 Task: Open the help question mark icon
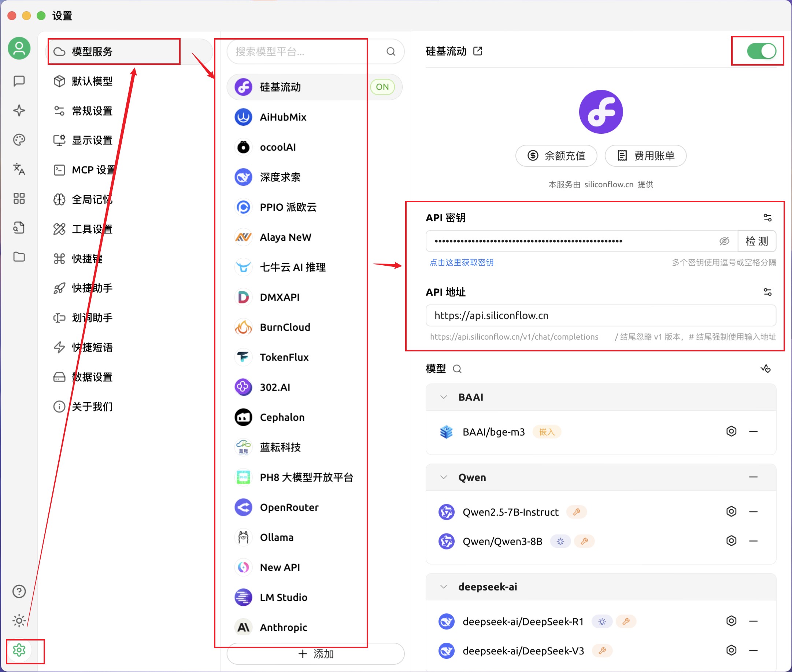point(19,591)
